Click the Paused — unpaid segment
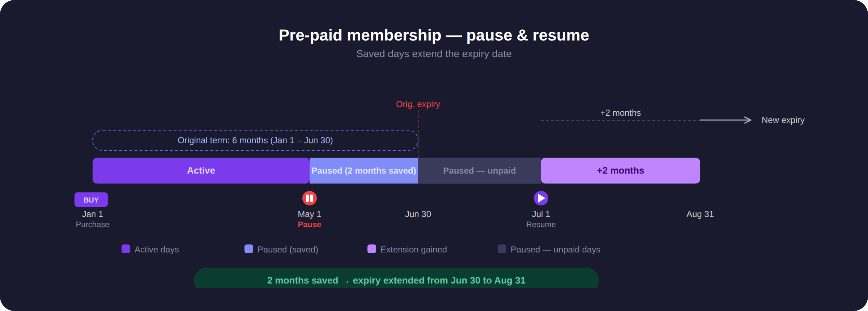The height and width of the screenshot is (311, 868). (480, 171)
